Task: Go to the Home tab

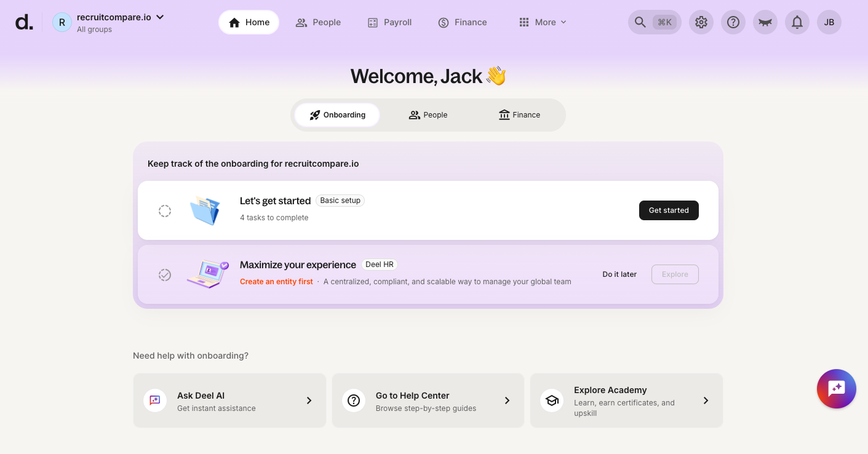Action: pyautogui.click(x=249, y=22)
